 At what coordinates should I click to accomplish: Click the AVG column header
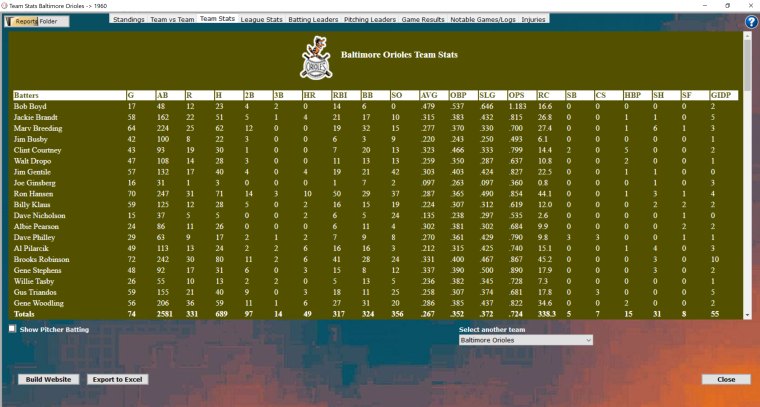(x=433, y=95)
